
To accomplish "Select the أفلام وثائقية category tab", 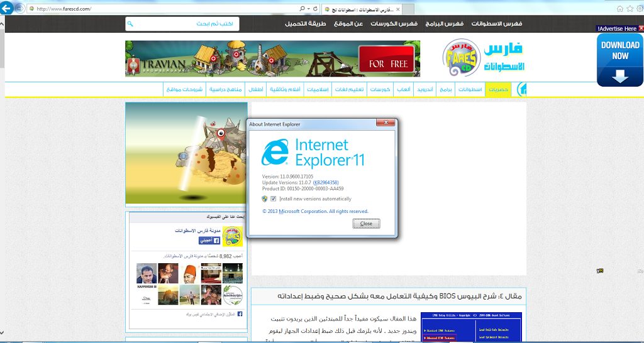I will click(x=285, y=89).
